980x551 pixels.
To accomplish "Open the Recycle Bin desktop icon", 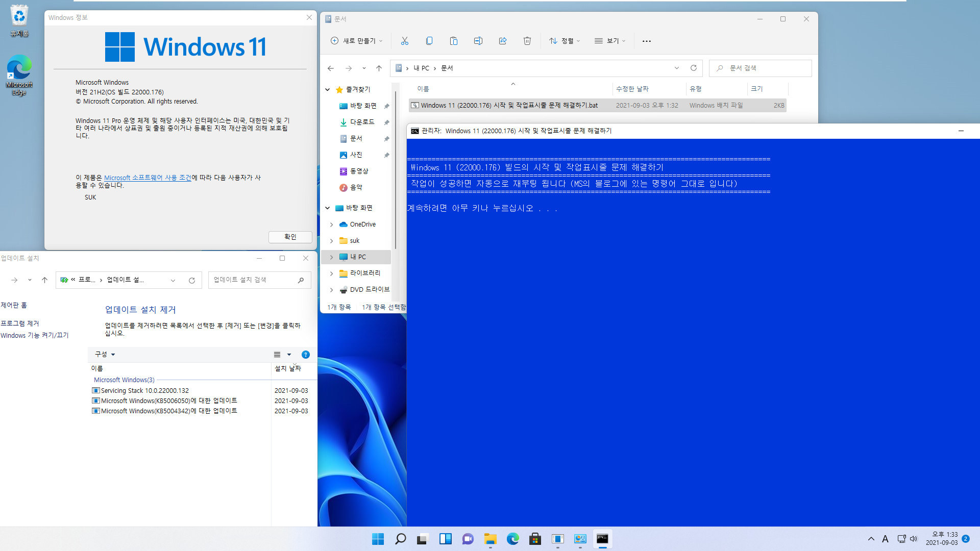I will tap(19, 20).
